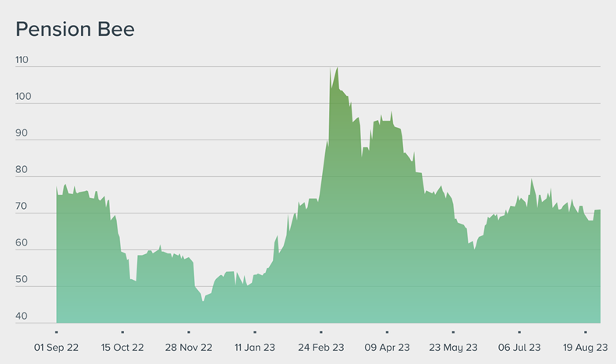Click the 100 y-axis value
The width and height of the screenshot is (616, 364).
(22, 97)
